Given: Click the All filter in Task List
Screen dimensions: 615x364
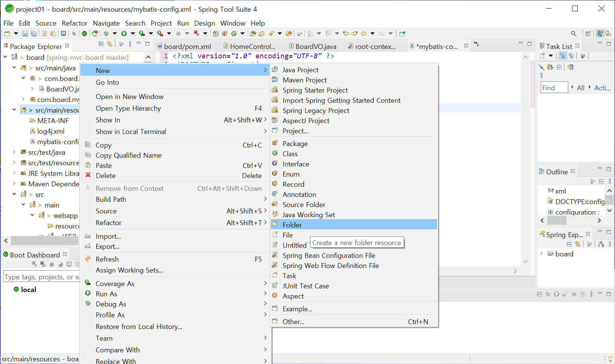Looking at the screenshot, I should [581, 88].
